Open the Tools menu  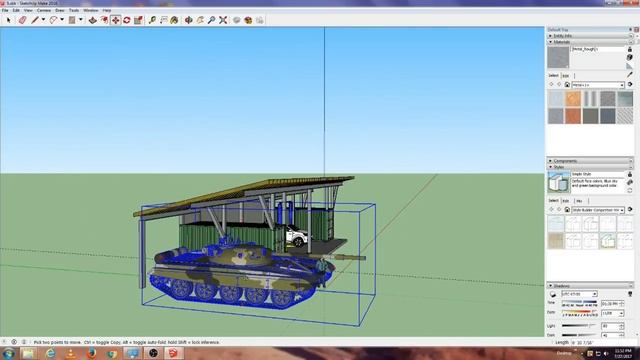pos(74,10)
